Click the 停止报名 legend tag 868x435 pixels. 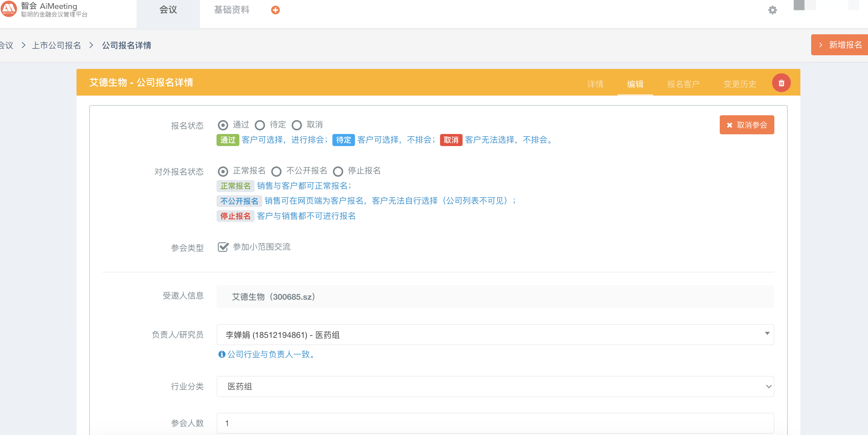pos(235,216)
